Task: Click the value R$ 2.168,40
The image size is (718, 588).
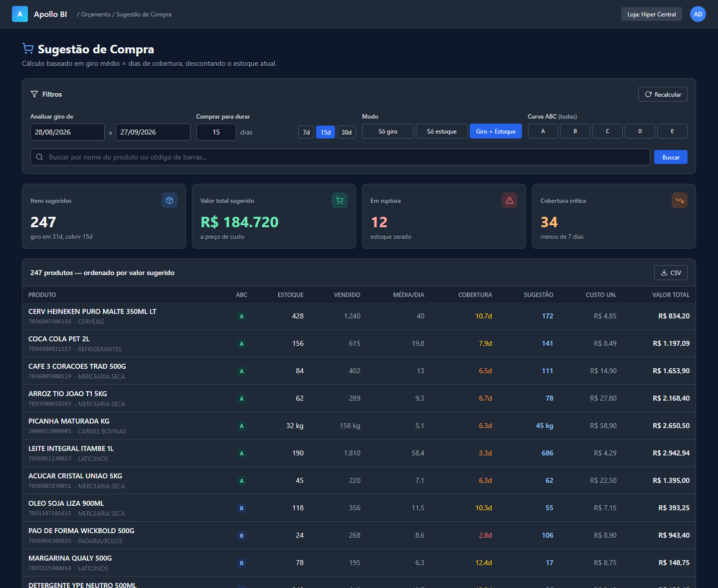Action: click(671, 398)
